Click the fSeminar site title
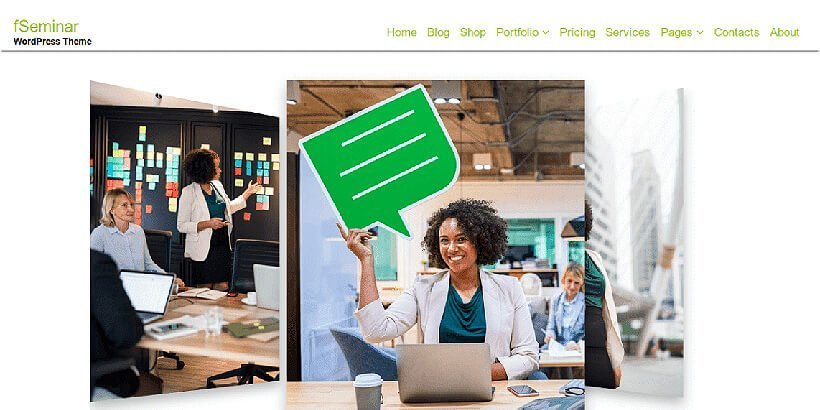 [46, 26]
